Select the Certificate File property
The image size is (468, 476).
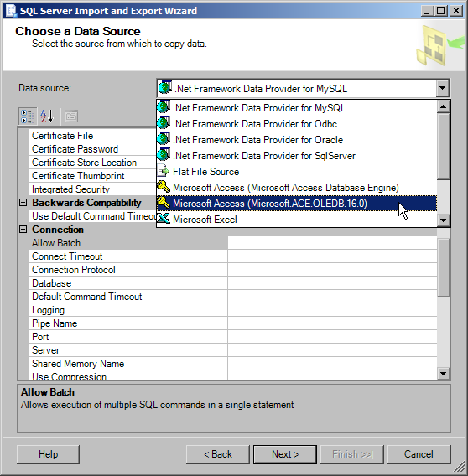tap(93, 136)
